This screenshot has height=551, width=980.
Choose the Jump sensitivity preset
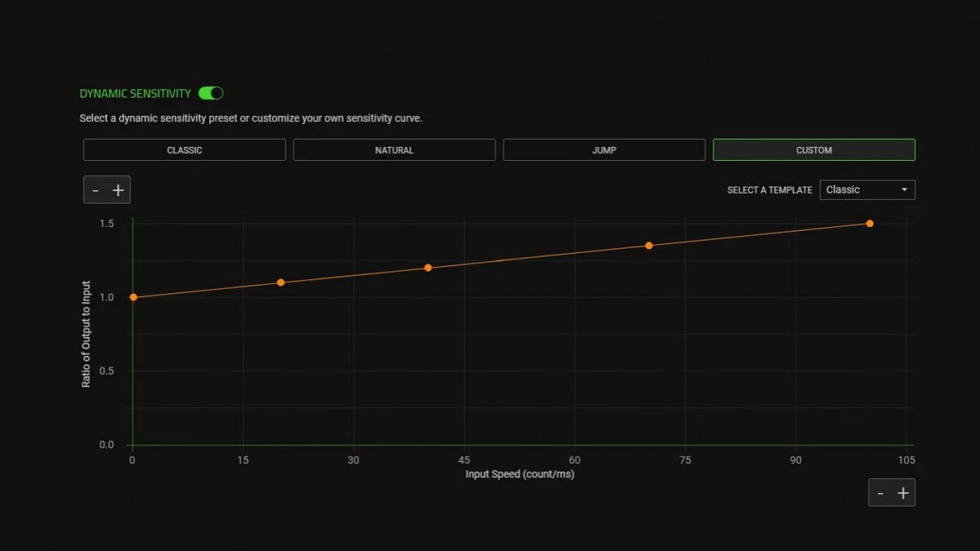[604, 150]
